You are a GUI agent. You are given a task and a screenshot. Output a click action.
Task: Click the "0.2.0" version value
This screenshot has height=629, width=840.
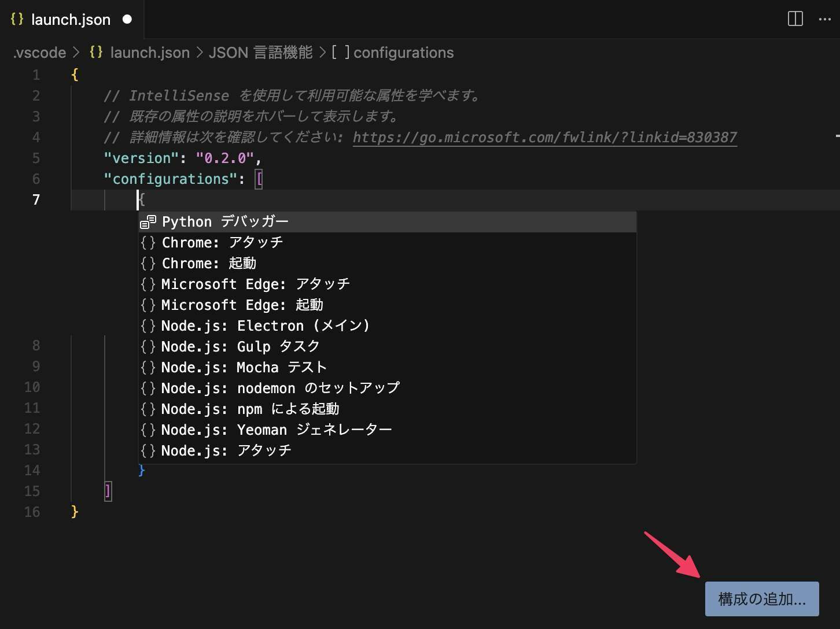tap(225, 158)
